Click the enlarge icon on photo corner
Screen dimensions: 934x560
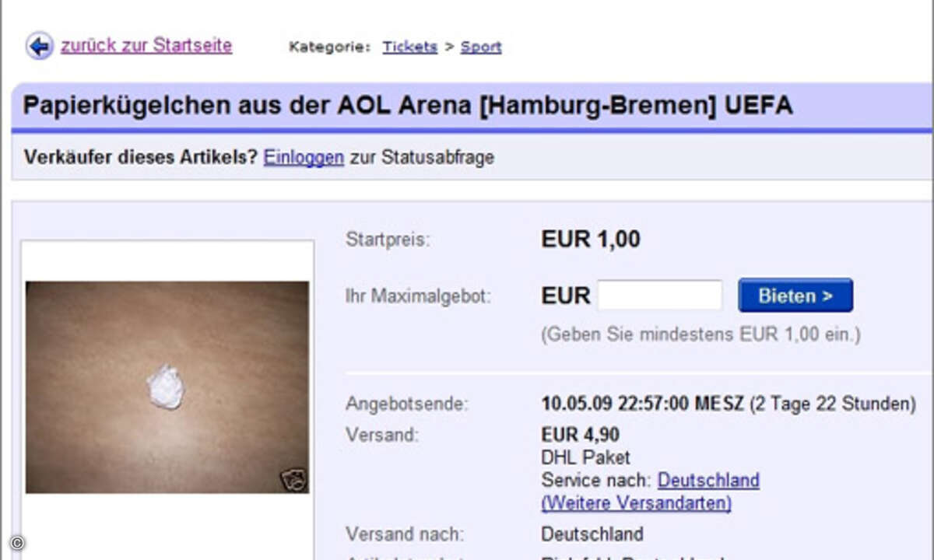(x=293, y=479)
